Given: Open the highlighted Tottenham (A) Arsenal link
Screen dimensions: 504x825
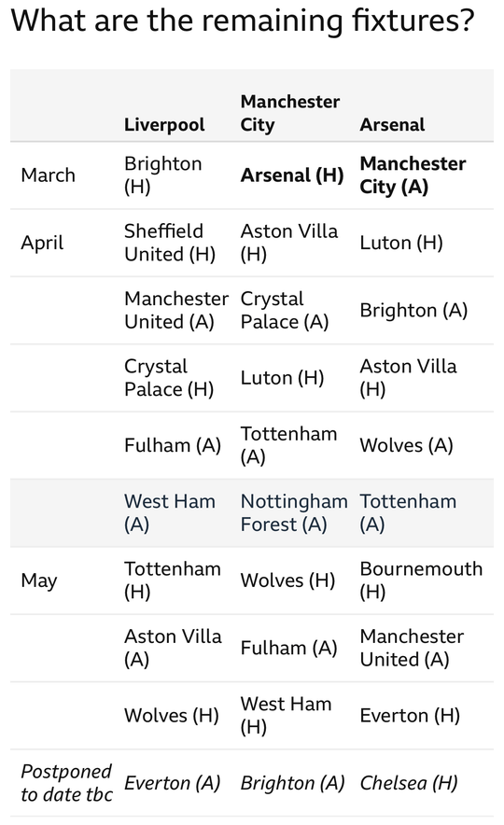Looking at the screenshot, I should [x=408, y=513].
